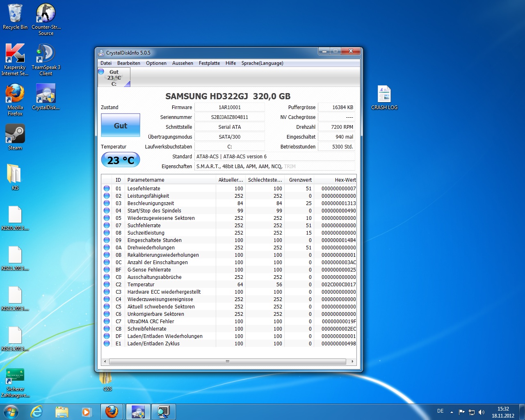Image resolution: width=525 pixels, height=420 pixels.
Task: Click the Grenzwert column header
Action: [300, 180]
